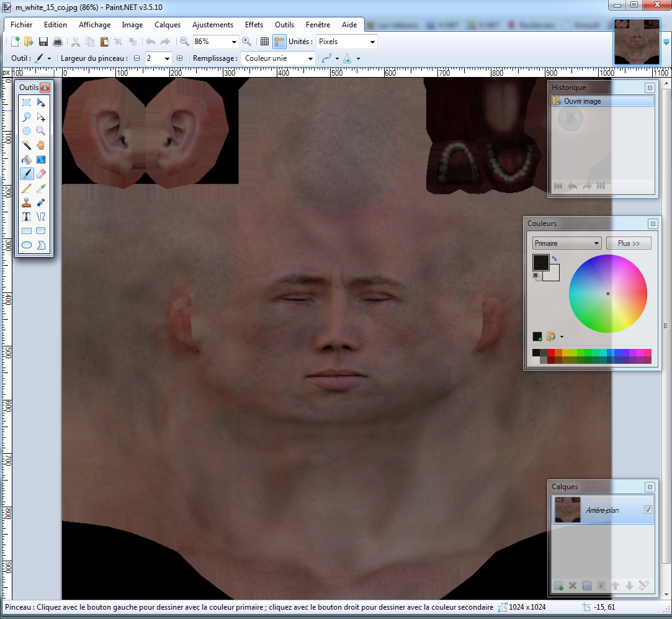Add a new layer in Calques panel
This screenshot has width=672, height=619.
coord(558,585)
